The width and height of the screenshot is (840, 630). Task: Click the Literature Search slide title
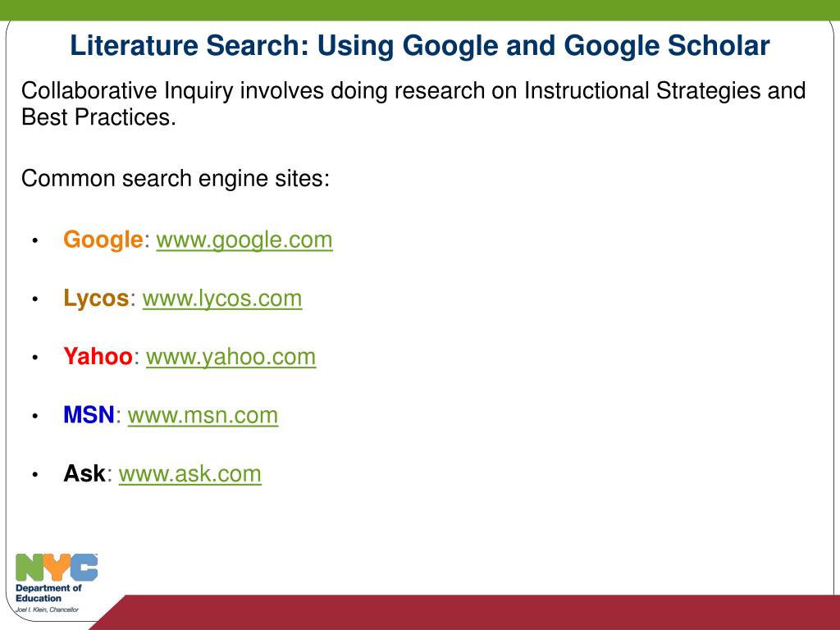[x=420, y=46]
